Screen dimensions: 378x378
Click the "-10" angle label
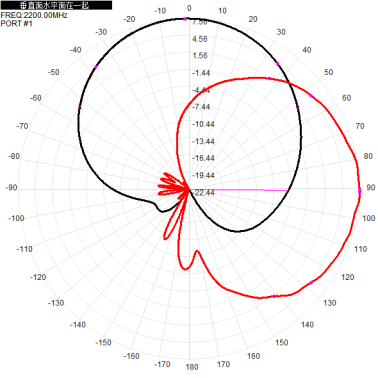pos(160,11)
